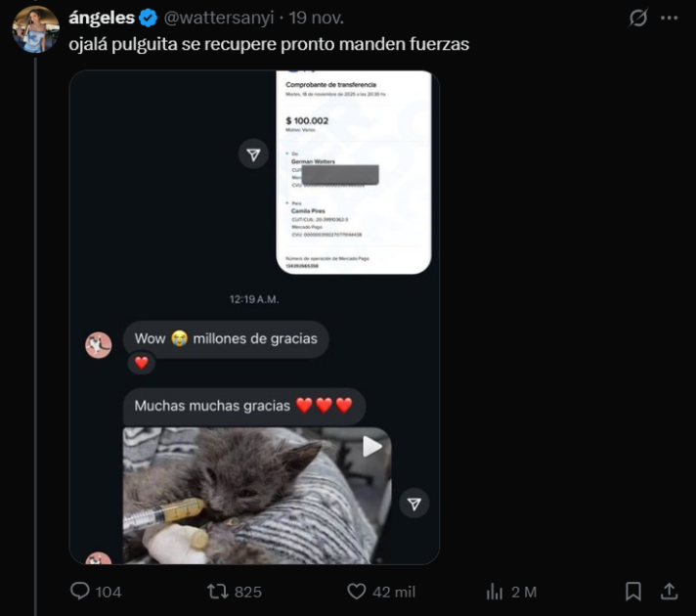The image size is (696, 616).
Task: Click the ángeles display name
Action: point(102,18)
